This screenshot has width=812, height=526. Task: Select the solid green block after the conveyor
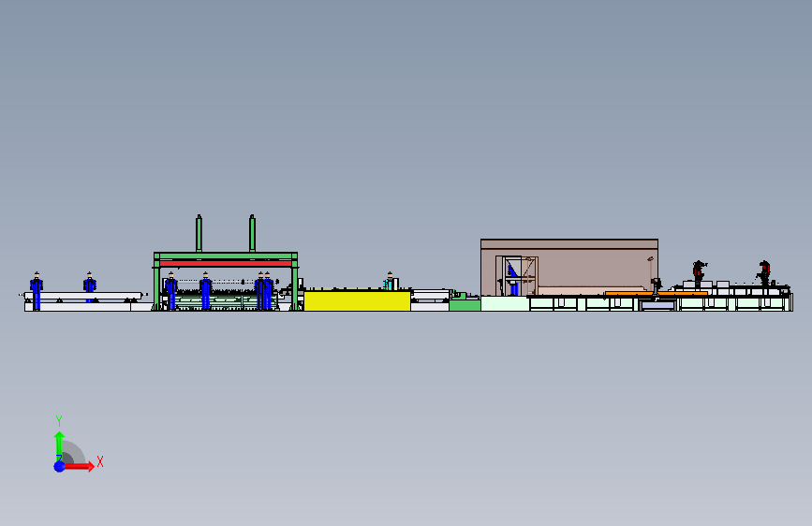pyautogui.click(x=465, y=305)
